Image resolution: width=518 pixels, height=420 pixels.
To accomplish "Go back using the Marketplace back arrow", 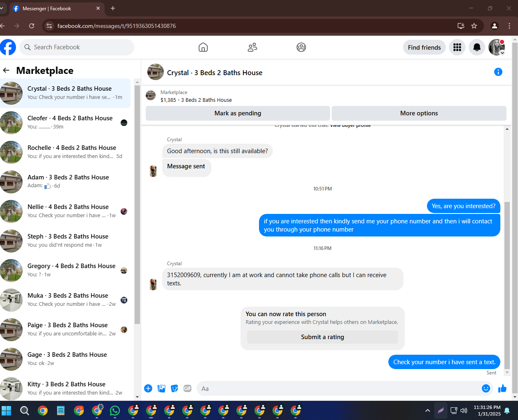I will point(6,70).
